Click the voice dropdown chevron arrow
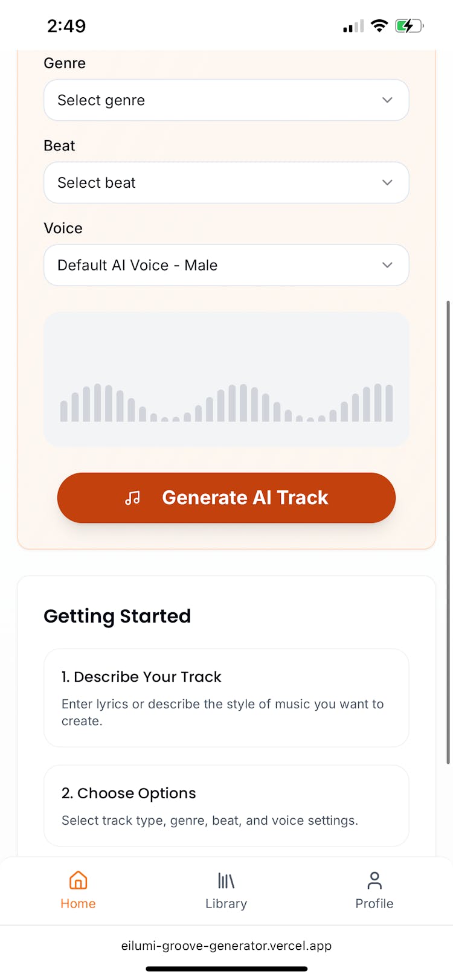453x980 pixels. (387, 265)
